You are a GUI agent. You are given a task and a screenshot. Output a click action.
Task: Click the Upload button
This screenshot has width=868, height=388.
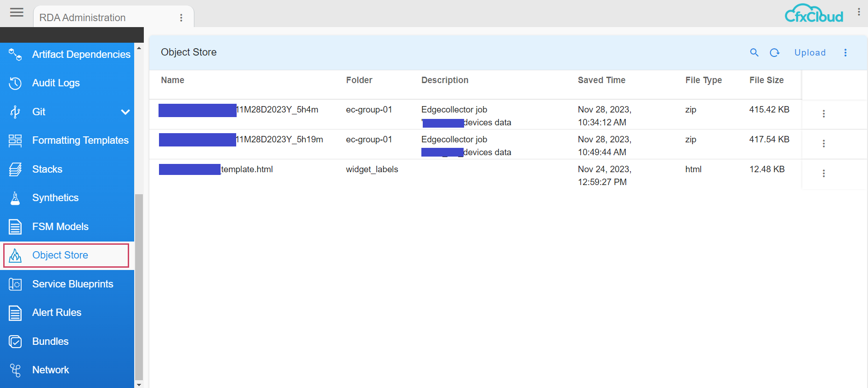tap(810, 52)
